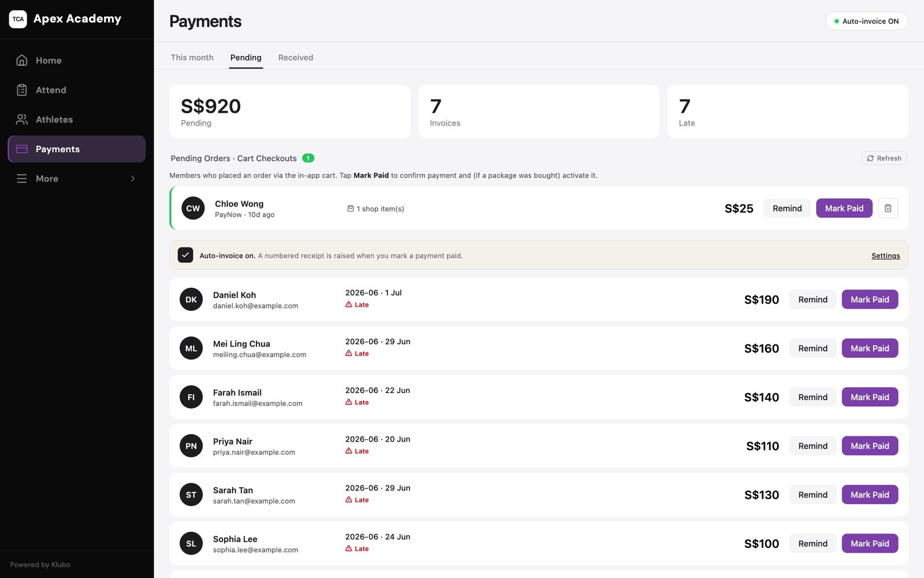Click the Late warning icon for Mei Ling Chua
The height and width of the screenshot is (578, 924).
point(349,353)
